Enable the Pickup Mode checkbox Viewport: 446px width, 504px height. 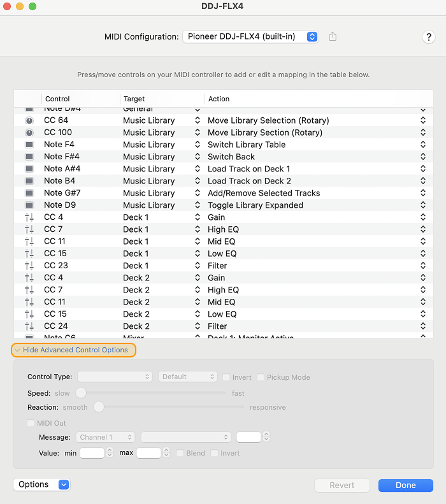click(261, 377)
